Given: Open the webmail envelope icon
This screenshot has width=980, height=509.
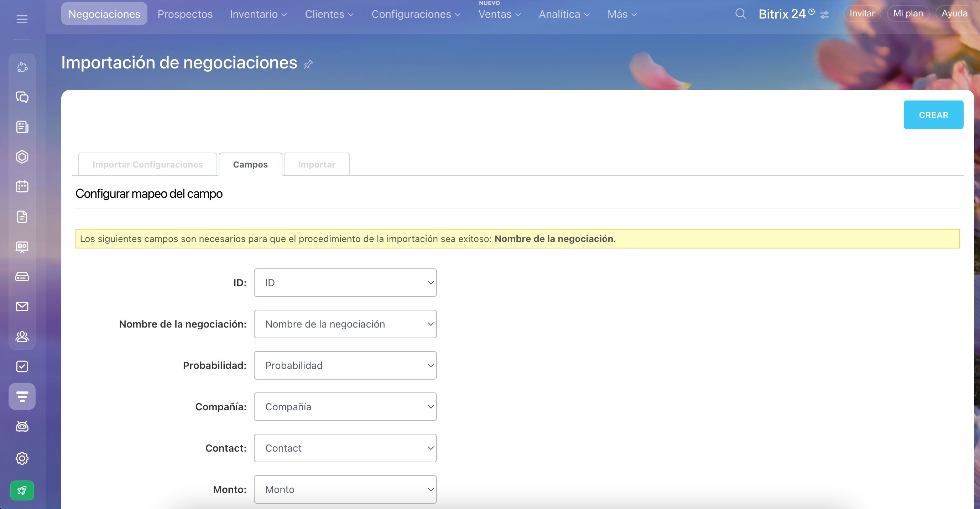Looking at the screenshot, I should (22, 307).
